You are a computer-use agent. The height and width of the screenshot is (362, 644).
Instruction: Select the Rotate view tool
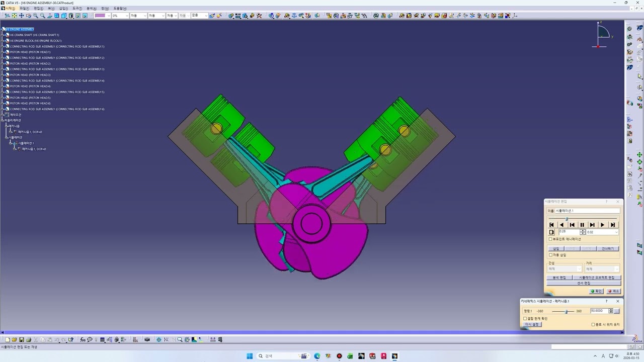click(28, 16)
